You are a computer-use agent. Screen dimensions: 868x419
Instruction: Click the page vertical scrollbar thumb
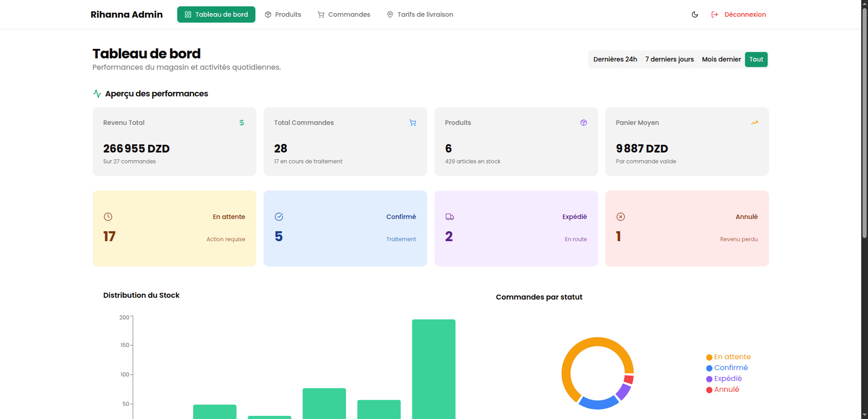click(864, 122)
